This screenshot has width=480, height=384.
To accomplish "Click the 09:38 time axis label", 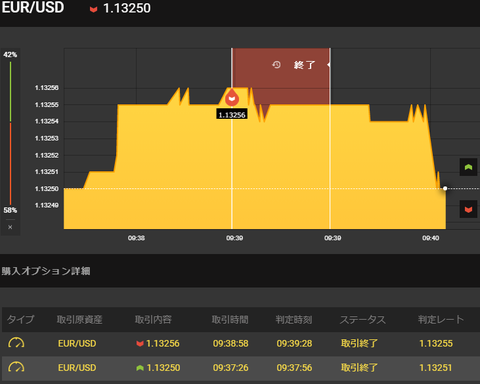I will 136,238.
